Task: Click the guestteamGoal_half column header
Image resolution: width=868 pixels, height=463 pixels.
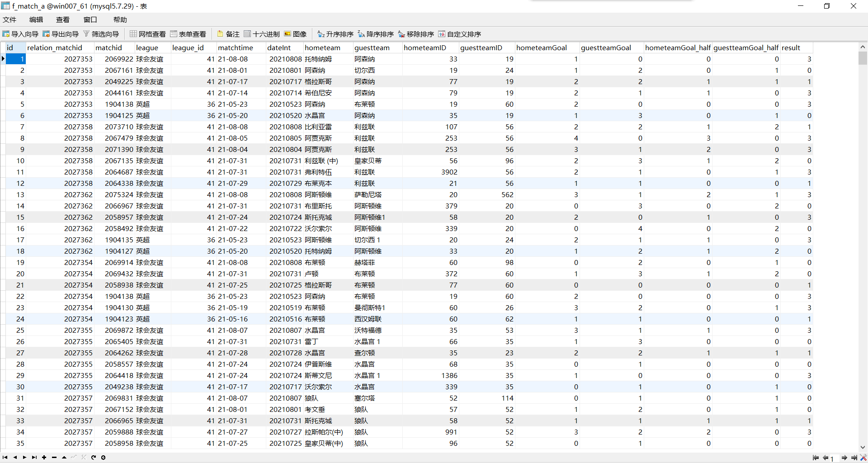Action: [x=746, y=47]
